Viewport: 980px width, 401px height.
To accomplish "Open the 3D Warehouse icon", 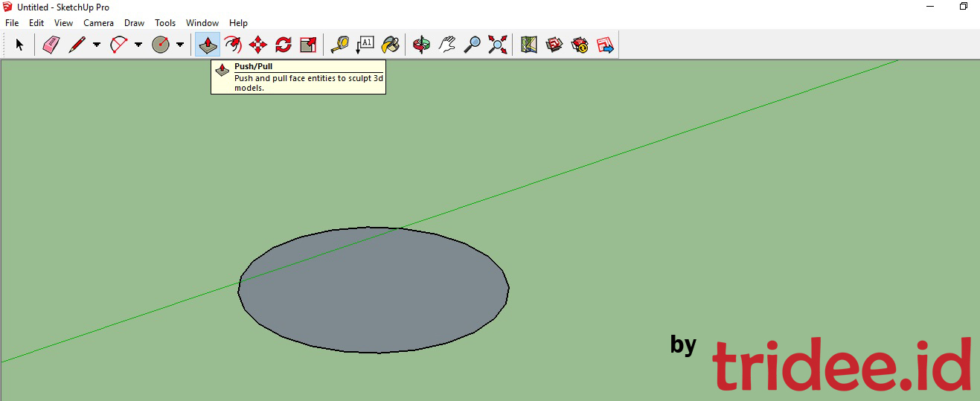I will pyautogui.click(x=554, y=45).
